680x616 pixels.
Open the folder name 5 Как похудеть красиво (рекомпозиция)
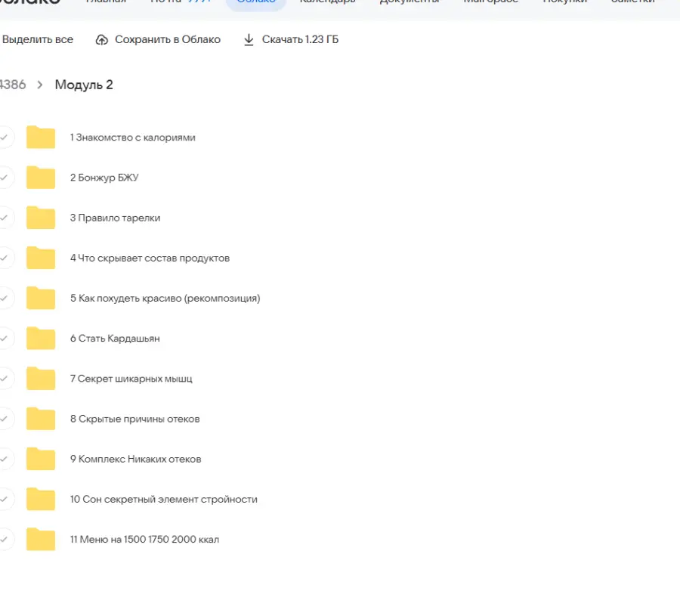coord(165,299)
